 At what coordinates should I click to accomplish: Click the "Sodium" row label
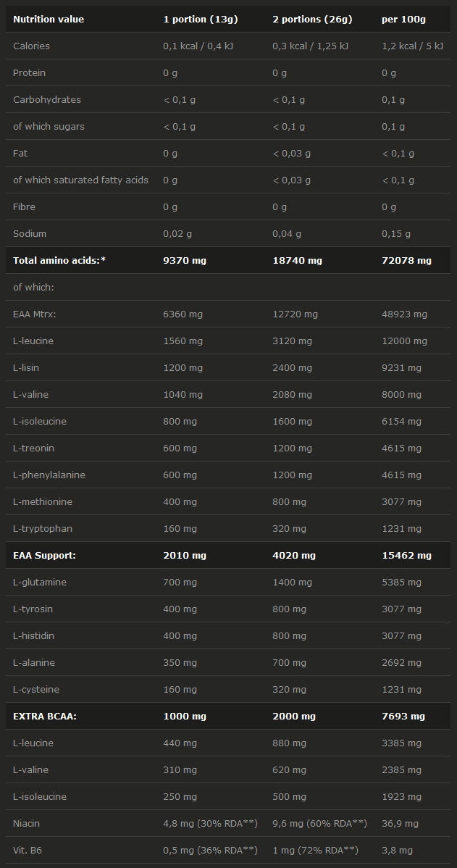pyautogui.click(x=30, y=233)
